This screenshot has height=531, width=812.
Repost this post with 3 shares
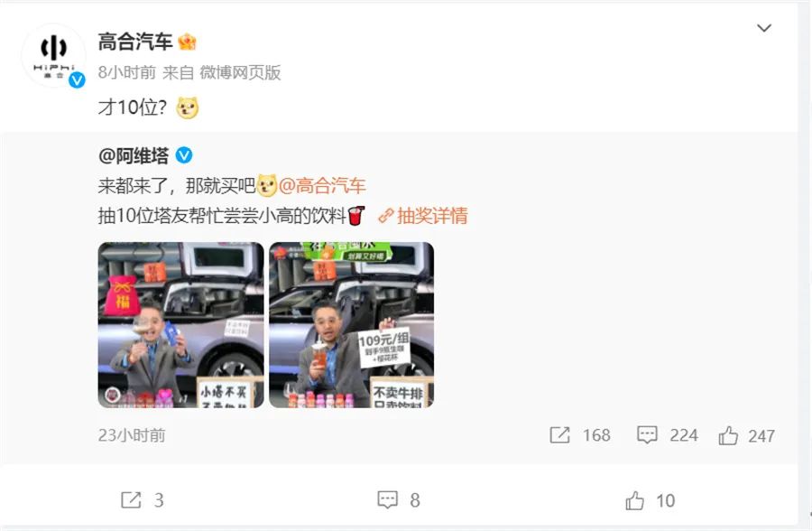point(131,500)
